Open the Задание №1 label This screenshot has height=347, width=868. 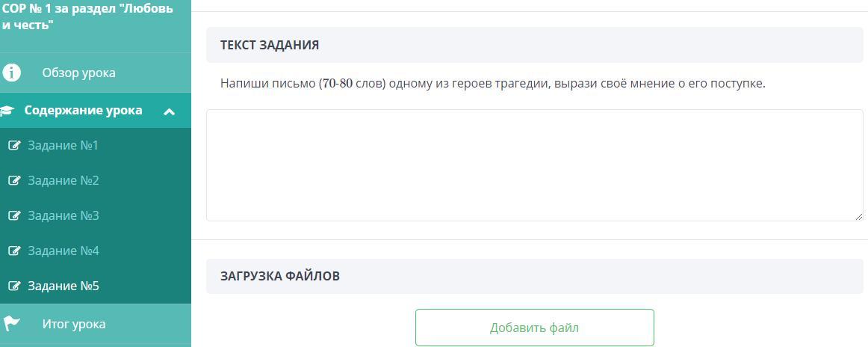coord(63,145)
